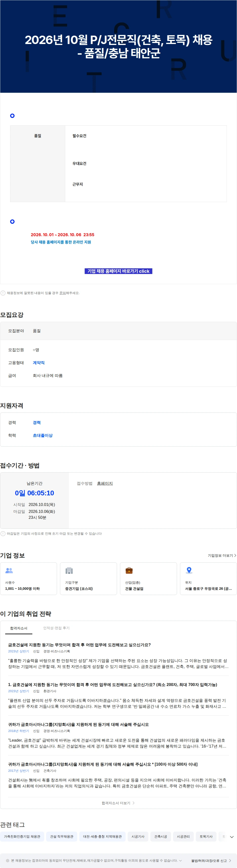Select the 대전·세종·충청 지역채용관 tag
Screen dimensions: 237x868
coord(102,836)
